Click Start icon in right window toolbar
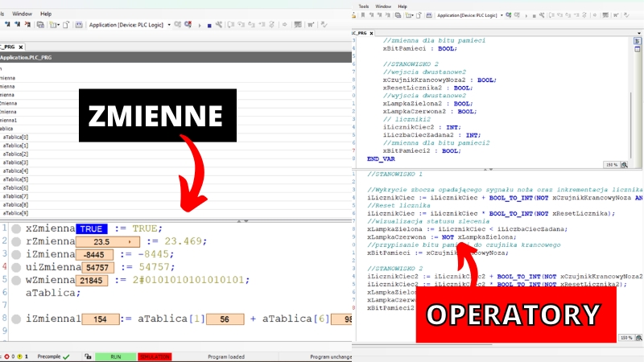 tap(526, 15)
